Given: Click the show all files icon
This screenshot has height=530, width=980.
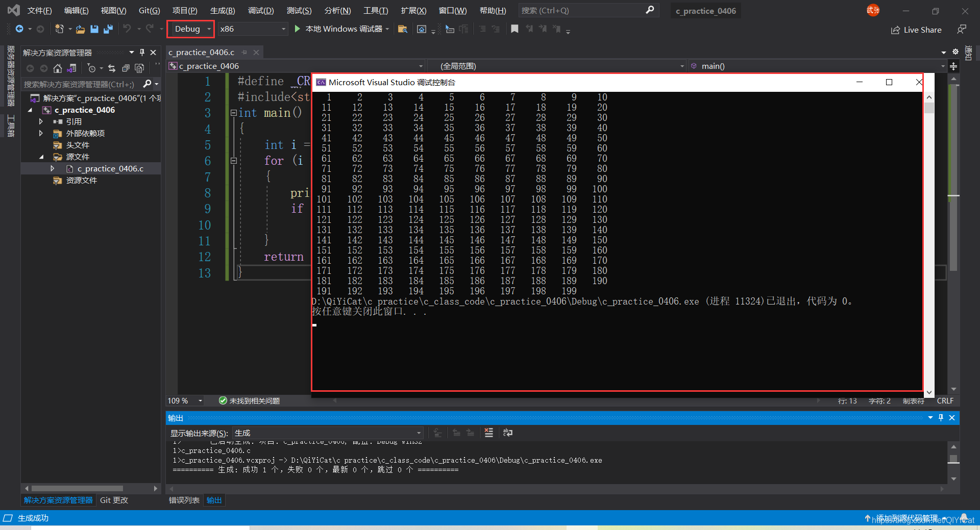Looking at the screenshot, I should click(139, 68).
